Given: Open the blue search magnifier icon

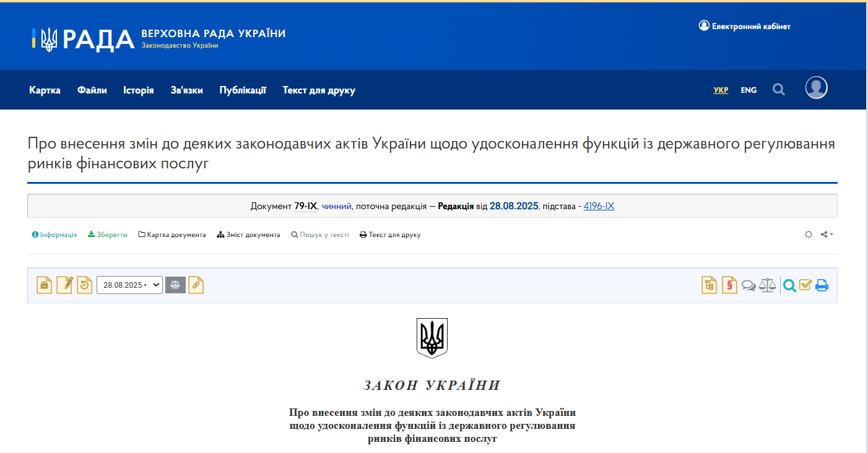Looking at the screenshot, I should (789, 285).
